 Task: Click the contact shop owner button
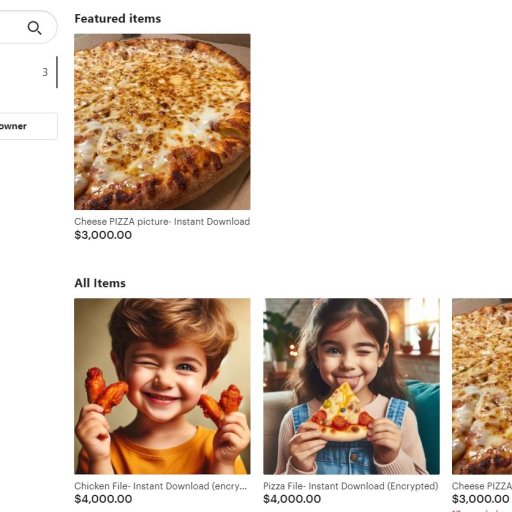click(x=28, y=126)
